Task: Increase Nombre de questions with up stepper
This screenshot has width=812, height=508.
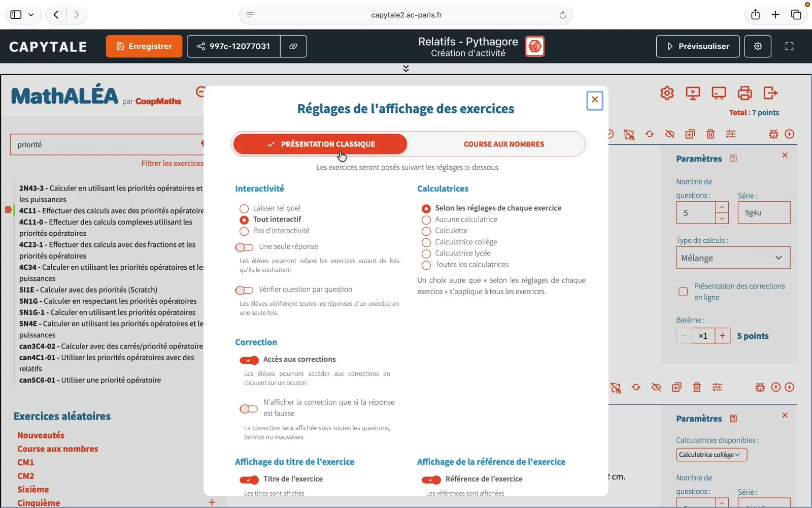Action: click(722, 207)
